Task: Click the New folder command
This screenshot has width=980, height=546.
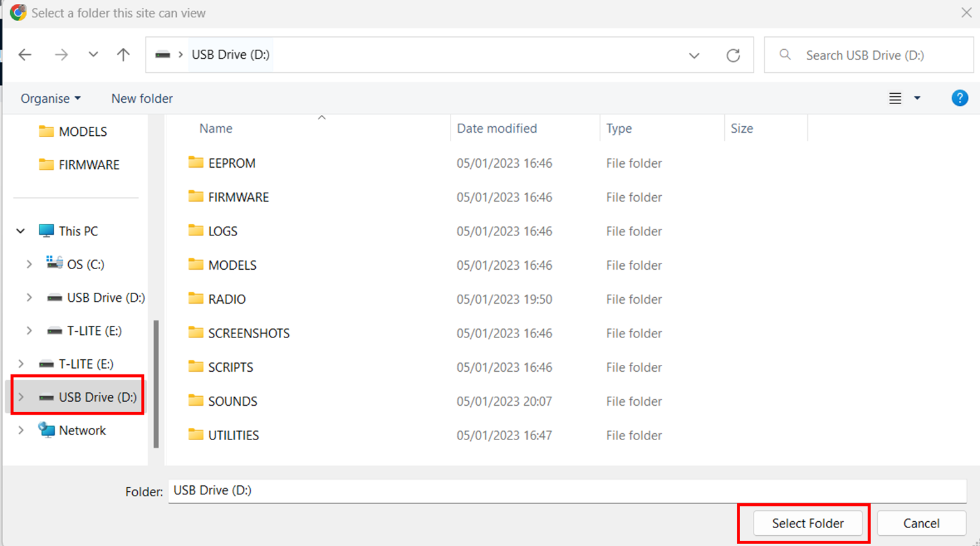Action: pyautogui.click(x=142, y=98)
